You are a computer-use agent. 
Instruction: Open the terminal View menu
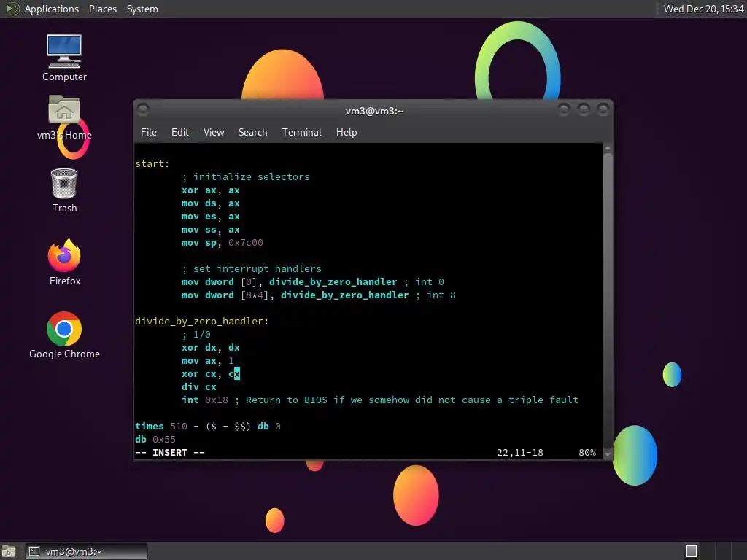click(x=214, y=132)
